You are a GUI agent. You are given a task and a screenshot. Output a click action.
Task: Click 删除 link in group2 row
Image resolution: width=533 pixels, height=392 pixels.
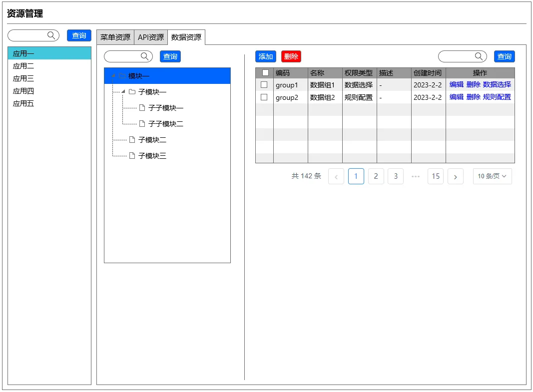[x=474, y=97]
